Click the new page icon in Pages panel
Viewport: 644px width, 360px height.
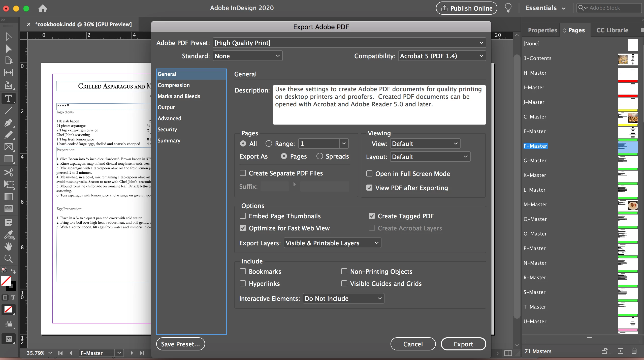[x=621, y=351]
